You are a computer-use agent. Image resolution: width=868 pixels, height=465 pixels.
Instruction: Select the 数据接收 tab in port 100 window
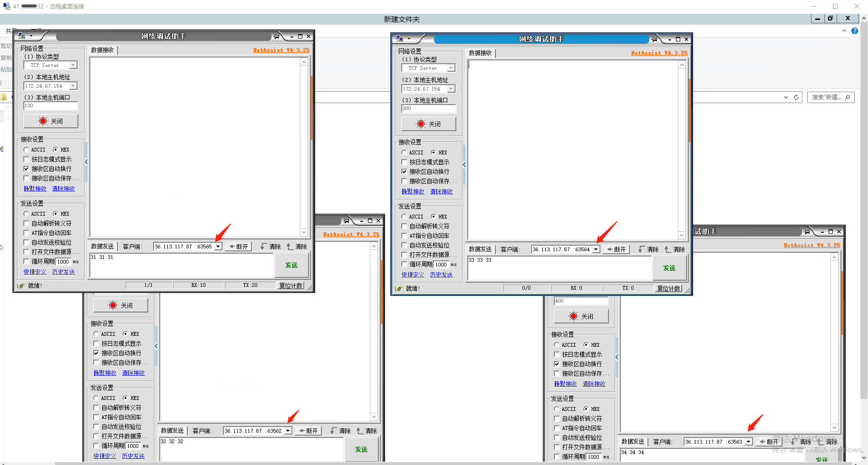[102, 50]
